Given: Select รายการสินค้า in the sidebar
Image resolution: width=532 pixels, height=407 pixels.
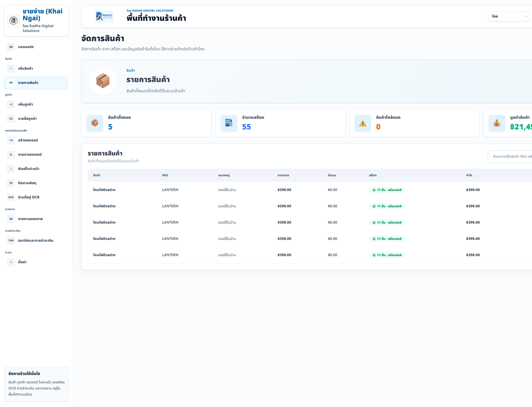Looking at the screenshot, I should click(x=36, y=83).
